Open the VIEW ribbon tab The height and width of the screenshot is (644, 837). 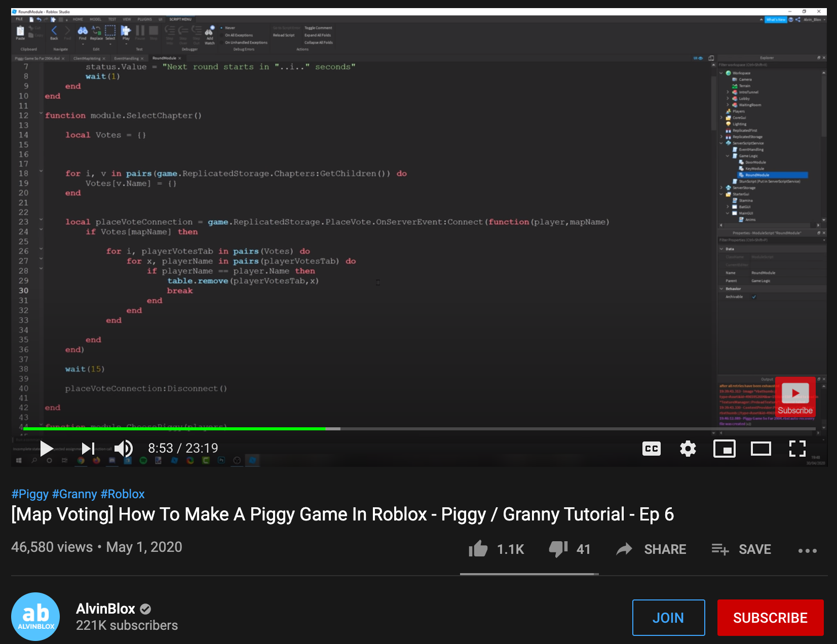(x=127, y=19)
